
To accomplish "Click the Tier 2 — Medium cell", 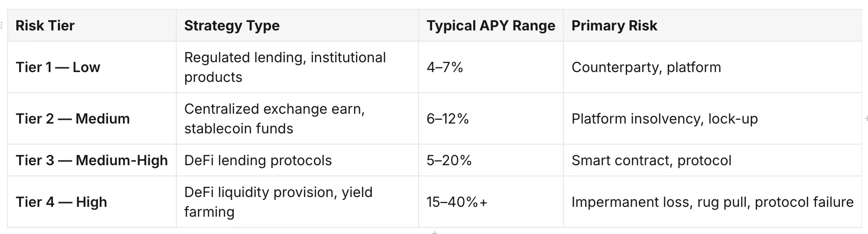I will tap(92, 118).
